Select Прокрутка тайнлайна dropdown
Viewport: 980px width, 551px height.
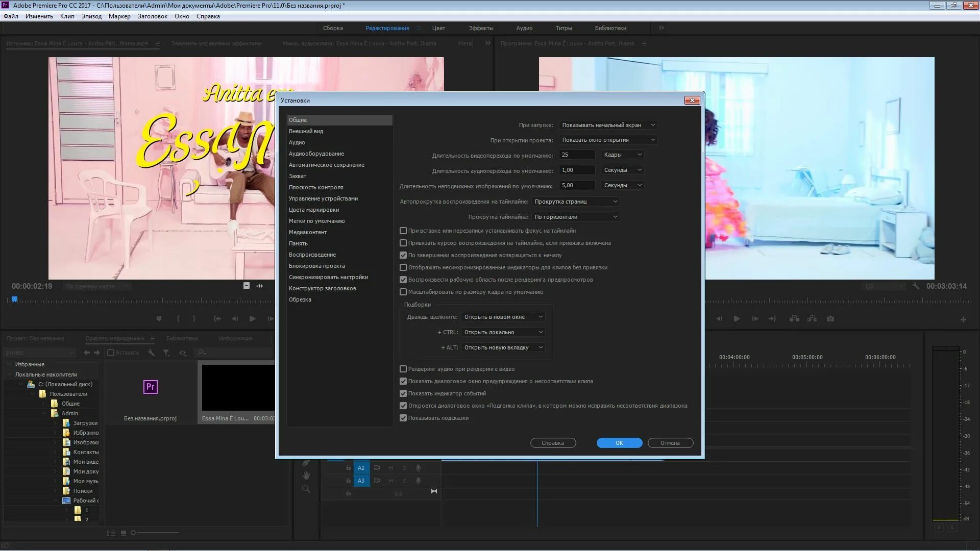pyautogui.click(x=574, y=216)
